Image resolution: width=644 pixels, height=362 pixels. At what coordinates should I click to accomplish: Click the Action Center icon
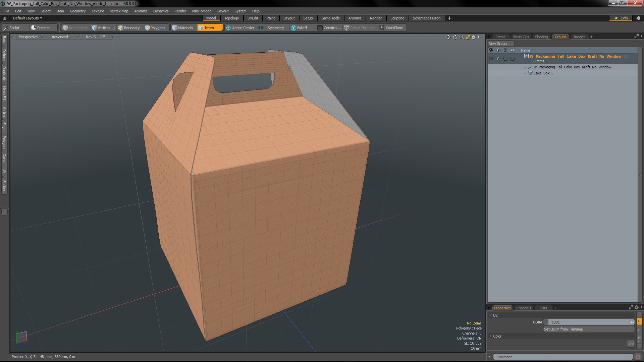(228, 28)
